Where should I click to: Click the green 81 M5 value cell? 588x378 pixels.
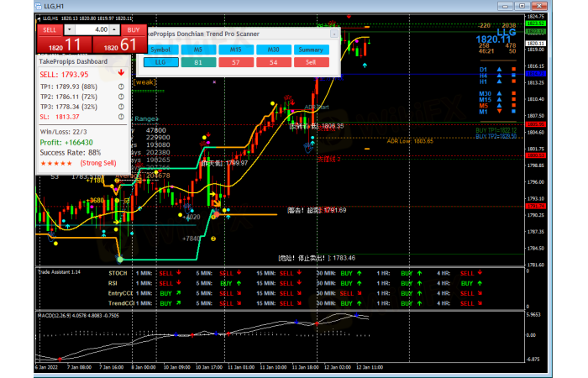click(x=198, y=62)
